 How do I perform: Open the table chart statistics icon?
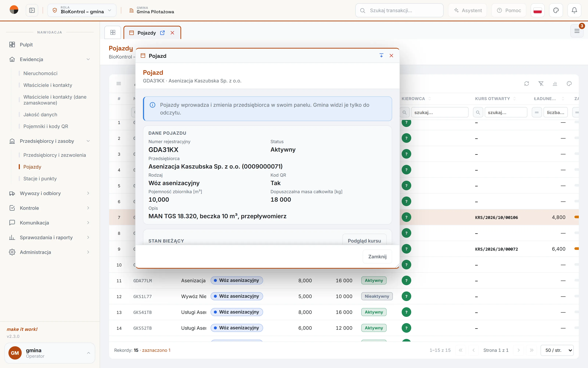(x=555, y=84)
